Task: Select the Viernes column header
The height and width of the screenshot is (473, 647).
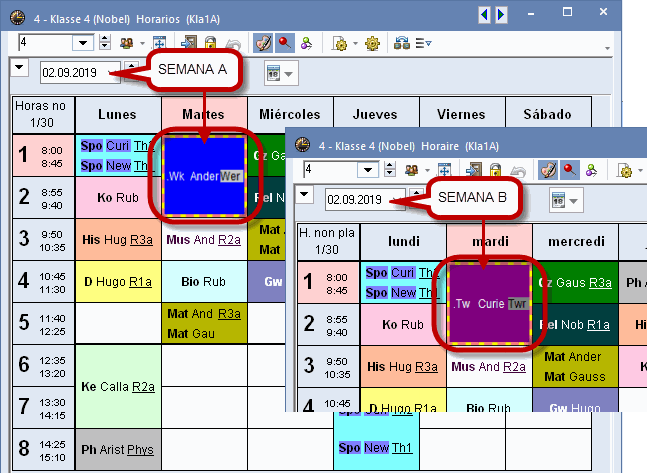Action: click(461, 114)
